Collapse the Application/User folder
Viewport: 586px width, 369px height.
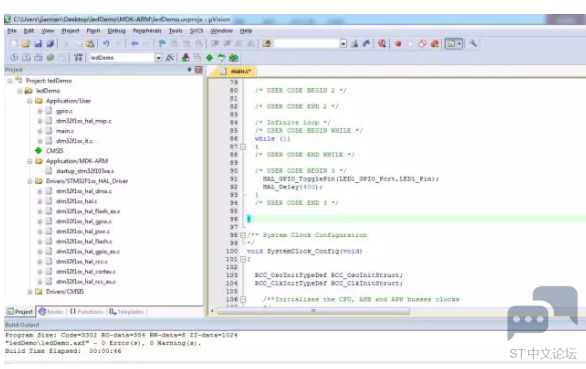click(x=30, y=101)
